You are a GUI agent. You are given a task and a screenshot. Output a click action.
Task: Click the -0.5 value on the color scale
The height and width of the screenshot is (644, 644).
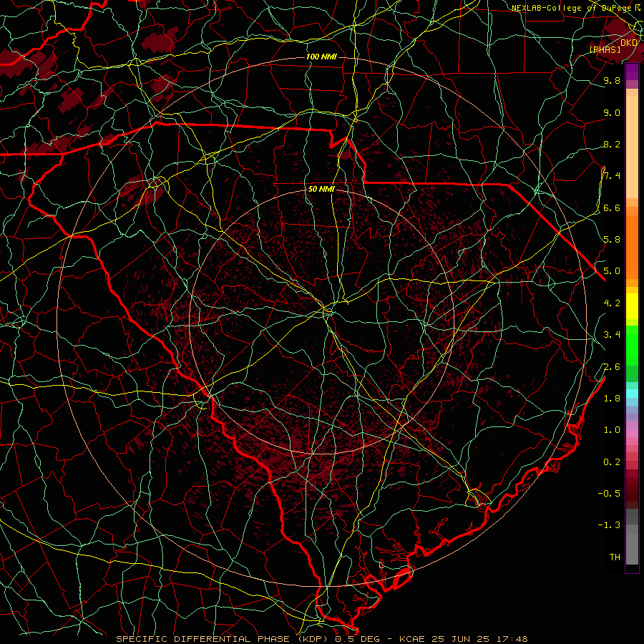pyautogui.click(x=609, y=493)
